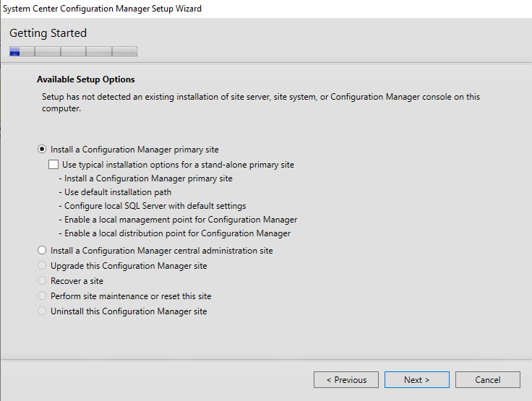Check Use typical installation options checkbox
This screenshot has height=401, width=532.
click(x=53, y=165)
